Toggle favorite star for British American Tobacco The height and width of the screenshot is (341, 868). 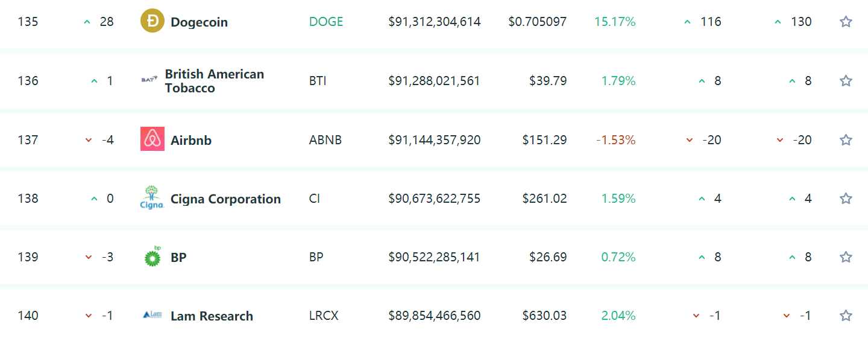846,81
